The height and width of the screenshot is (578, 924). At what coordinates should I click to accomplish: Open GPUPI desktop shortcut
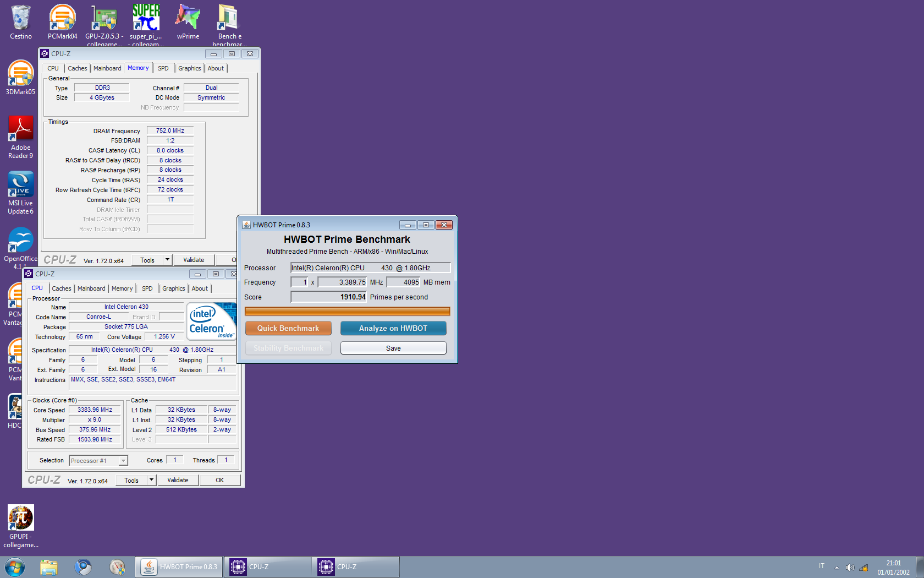[20, 527]
